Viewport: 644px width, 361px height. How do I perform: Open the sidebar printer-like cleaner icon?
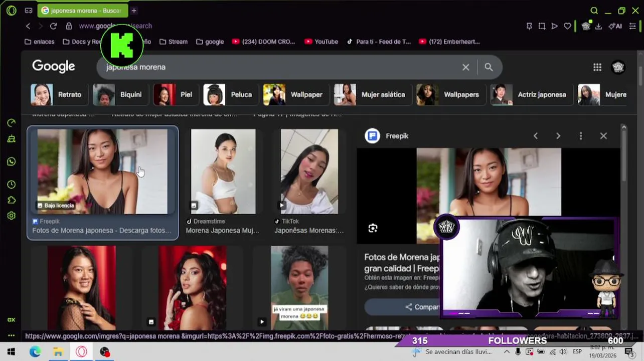pos(11,139)
